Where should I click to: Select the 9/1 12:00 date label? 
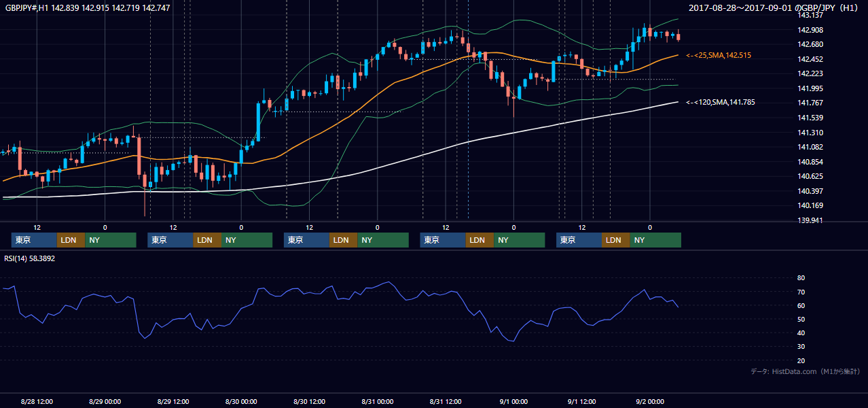(x=581, y=402)
